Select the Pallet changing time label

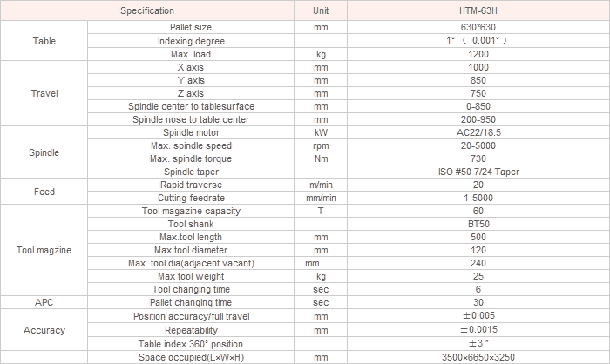191,302
